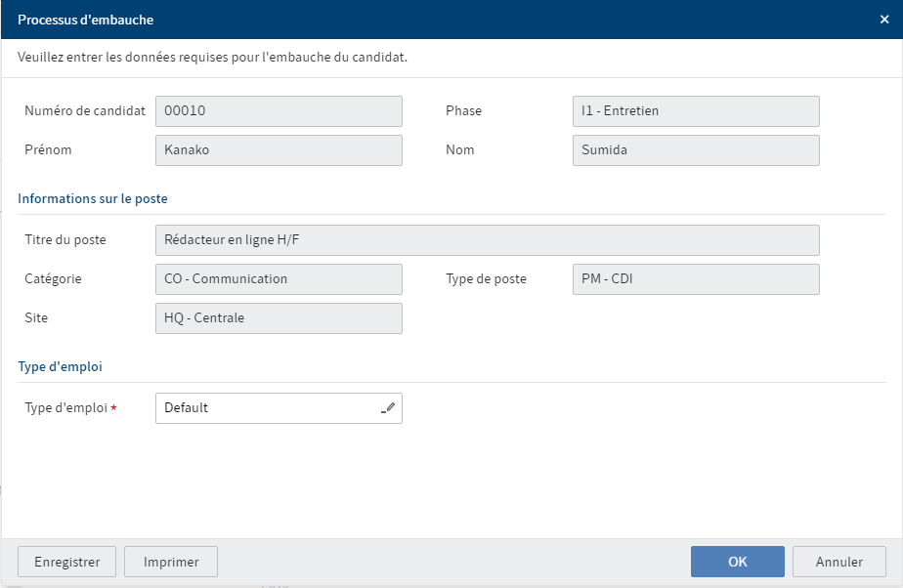This screenshot has width=903, height=588.
Task: Confirm the hiring with OK
Action: pos(737,562)
